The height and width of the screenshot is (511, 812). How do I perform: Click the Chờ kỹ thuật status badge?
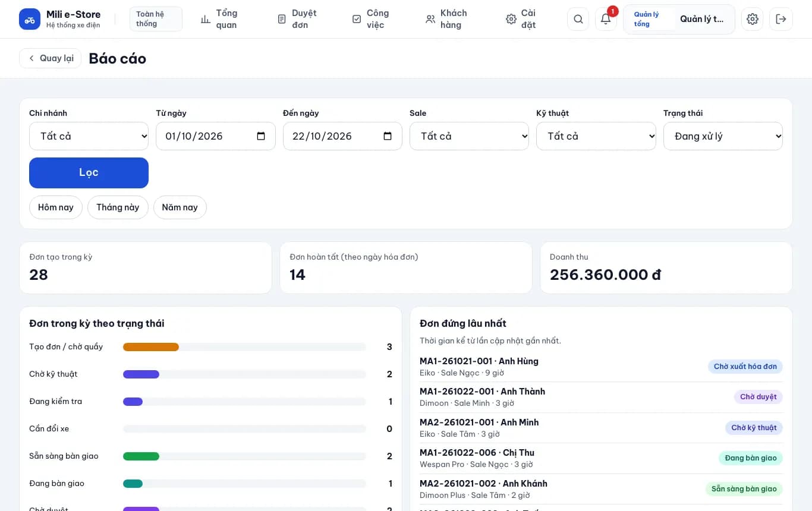[754, 428]
